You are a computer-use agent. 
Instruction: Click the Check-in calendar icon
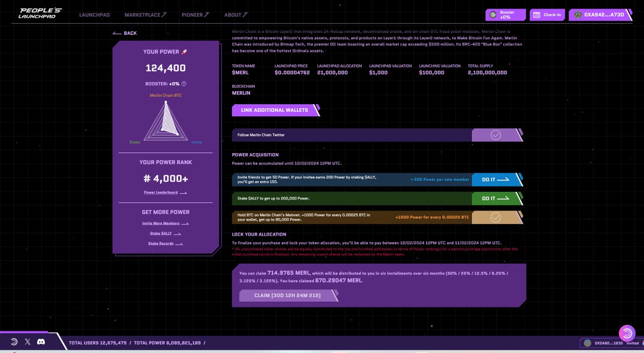click(x=536, y=15)
